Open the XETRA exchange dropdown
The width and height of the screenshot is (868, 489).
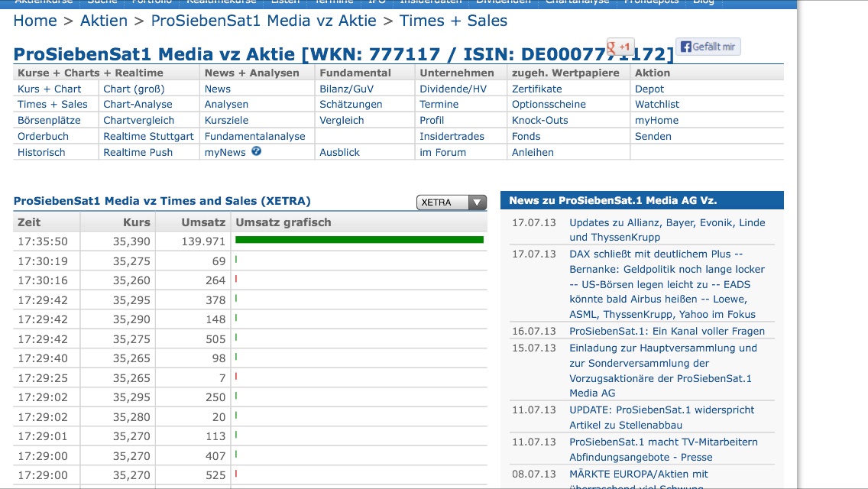point(451,202)
